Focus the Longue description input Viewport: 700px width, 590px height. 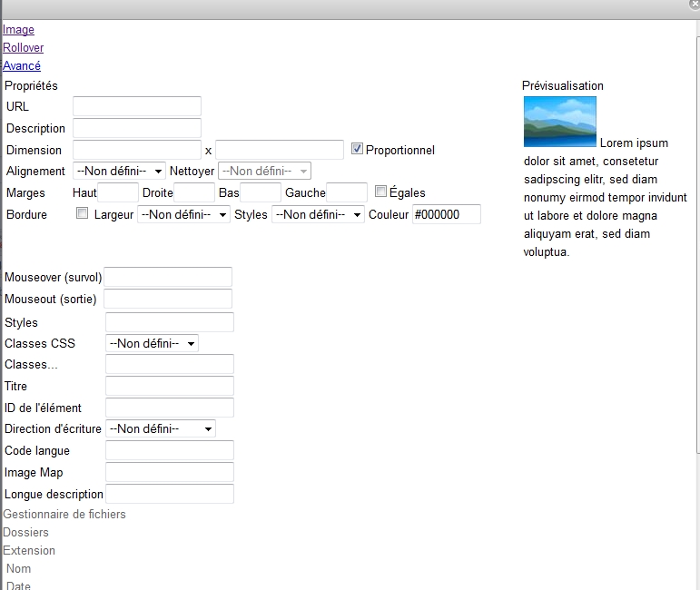[170, 494]
